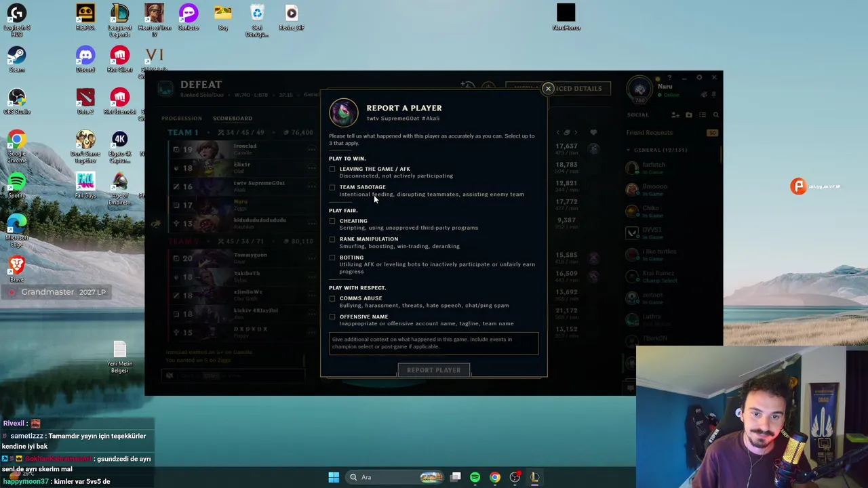Viewport: 868px width, 488px height.
Task: Open NaruHorror desktop item
Action: click(x=566, y=17)
